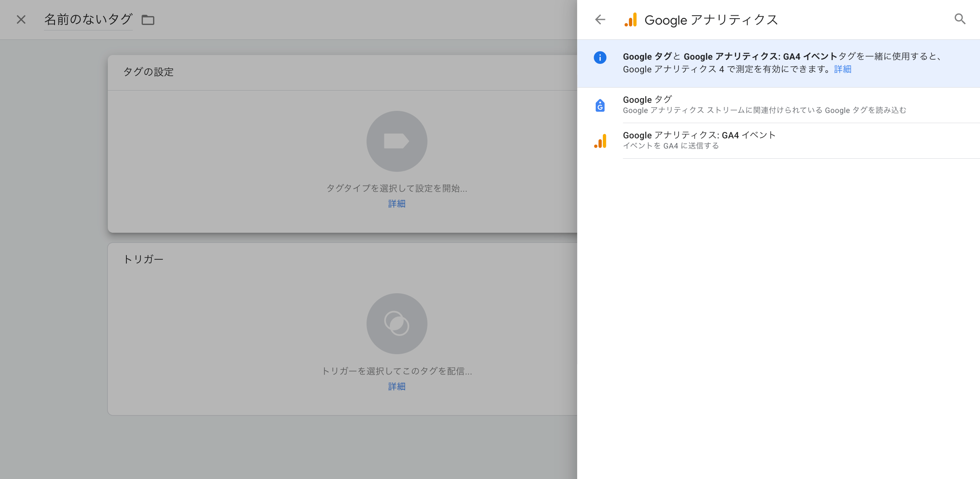
Task: Click 詳細 link under トリガー
Action: pos(397,387)
